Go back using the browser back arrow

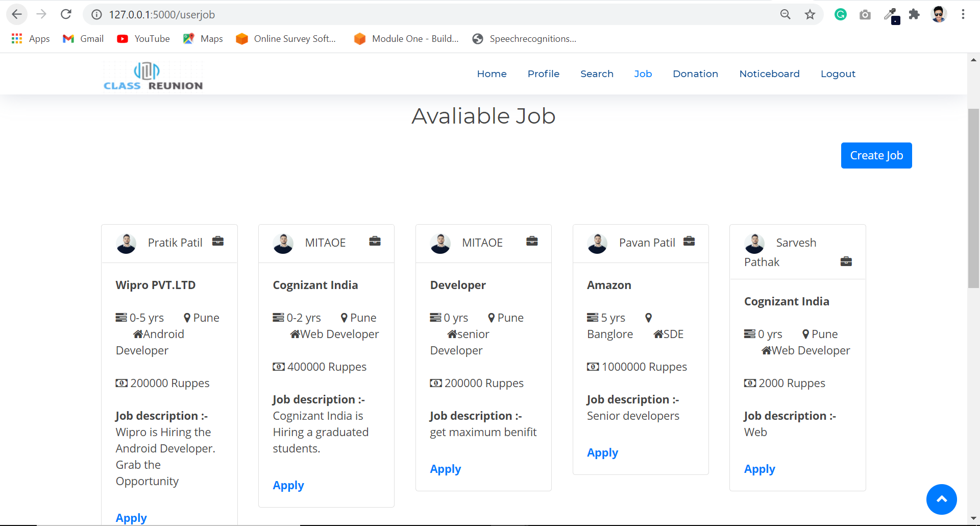[17, 14]
